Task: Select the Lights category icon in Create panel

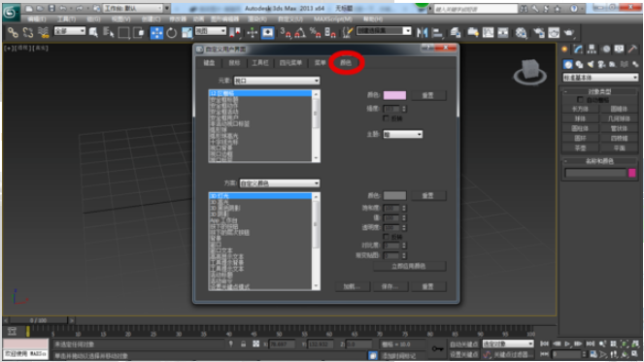Action: [x=591, y=64]
